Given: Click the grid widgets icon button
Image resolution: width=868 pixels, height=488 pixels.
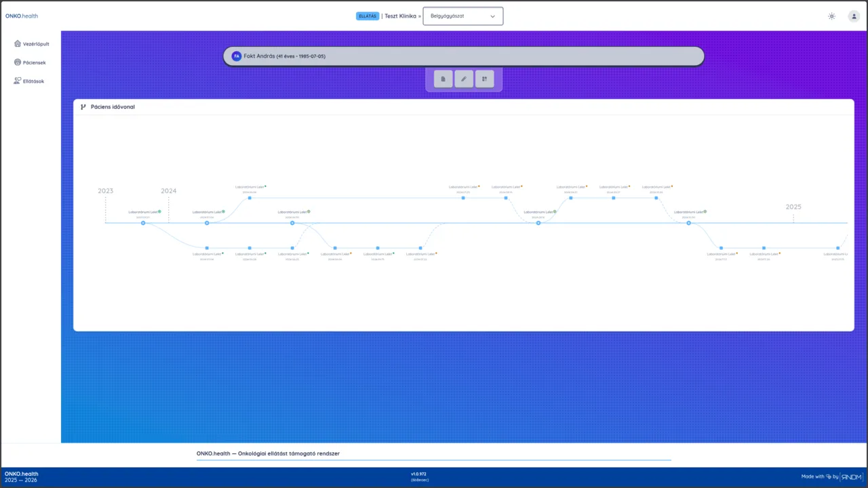Looking at the screenshot, I should (x=484, y=79).
